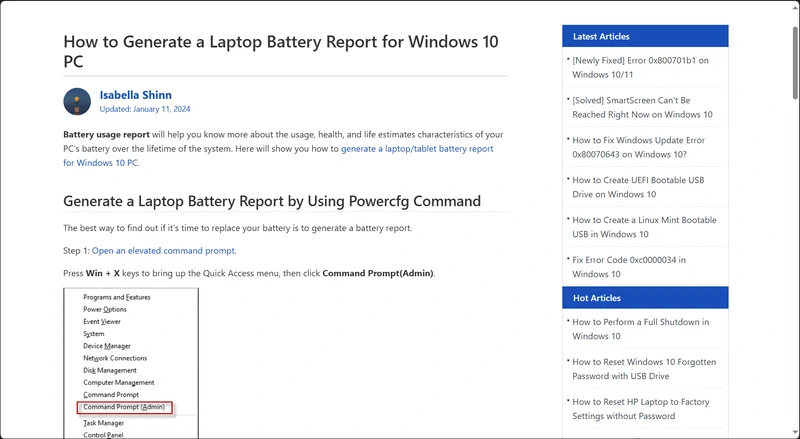This screenshot has height=439, width=800.
Task: Click the Hot Articles section header
Action: click(596, 298)
